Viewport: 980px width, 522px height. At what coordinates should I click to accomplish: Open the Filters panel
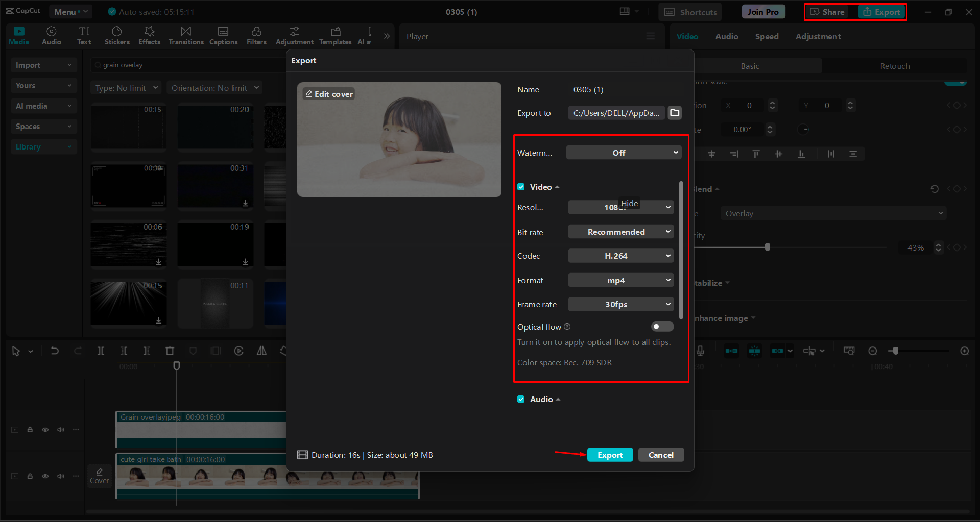(x=256, y=35)
